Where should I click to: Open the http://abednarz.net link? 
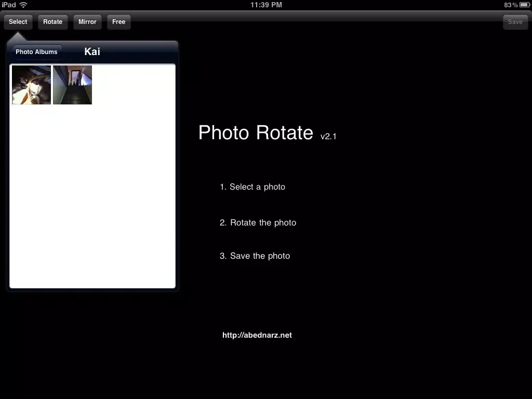(257, 335)
